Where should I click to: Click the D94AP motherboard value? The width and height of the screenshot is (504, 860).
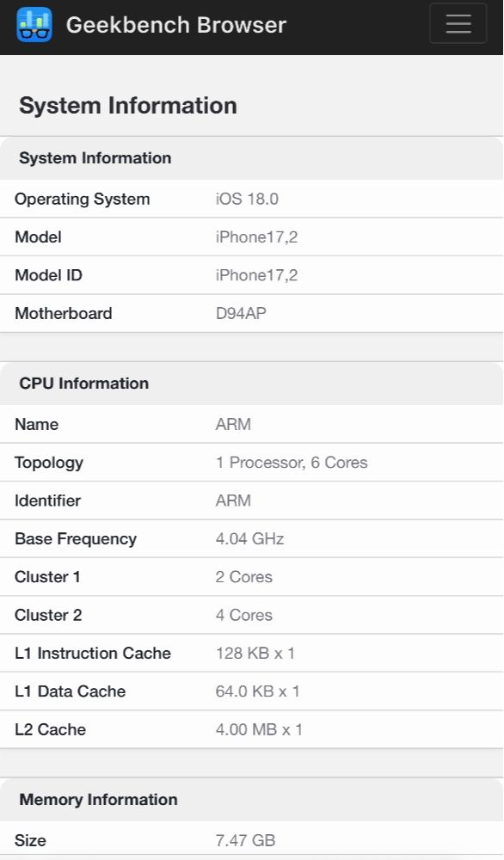pos(241,313)
